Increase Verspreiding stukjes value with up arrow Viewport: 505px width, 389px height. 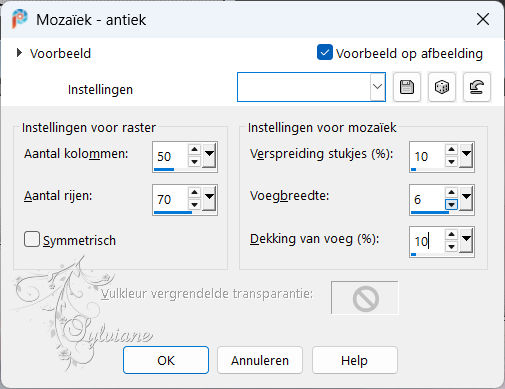tap(451, 149)
